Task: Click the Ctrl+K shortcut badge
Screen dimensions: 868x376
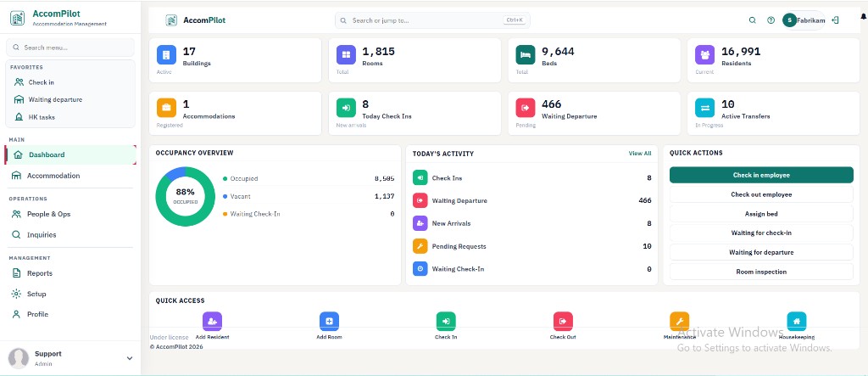Action: 515,20
